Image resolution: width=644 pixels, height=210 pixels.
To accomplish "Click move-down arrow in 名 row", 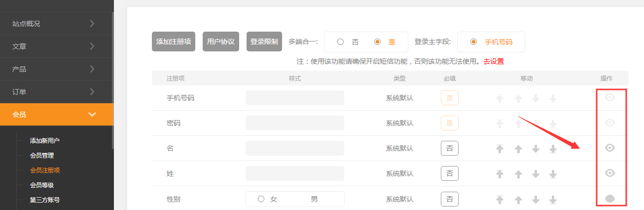I will point(536,149).
